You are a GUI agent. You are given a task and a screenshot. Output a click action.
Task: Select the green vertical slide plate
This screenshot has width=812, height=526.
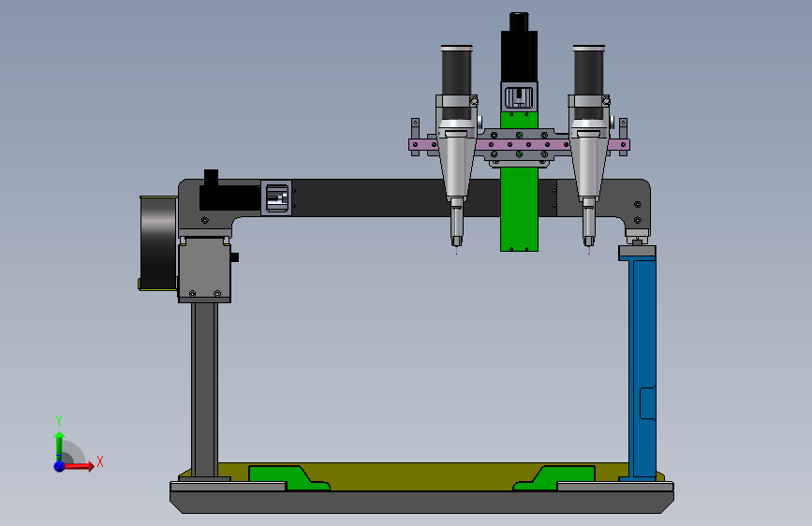[x=520, y=210]
